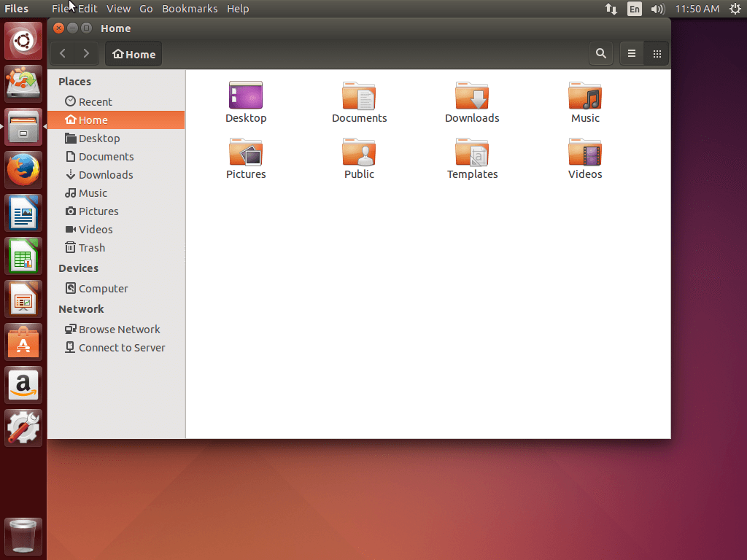
Task: Launch LibreOffice Calc
Action: point(23,256)
